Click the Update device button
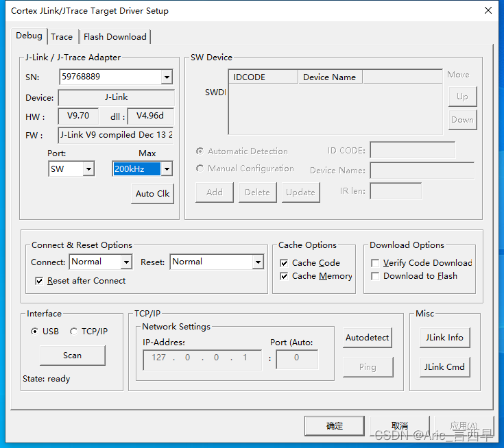The image size is (504, 448). (x=301, y=192)
